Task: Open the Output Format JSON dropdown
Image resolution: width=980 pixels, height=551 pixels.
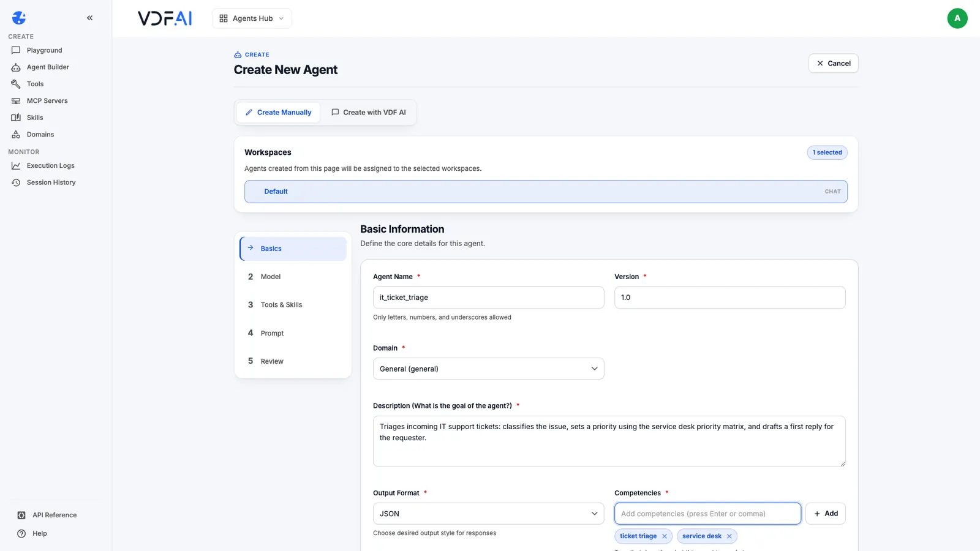Action: [x=488, y=514]
